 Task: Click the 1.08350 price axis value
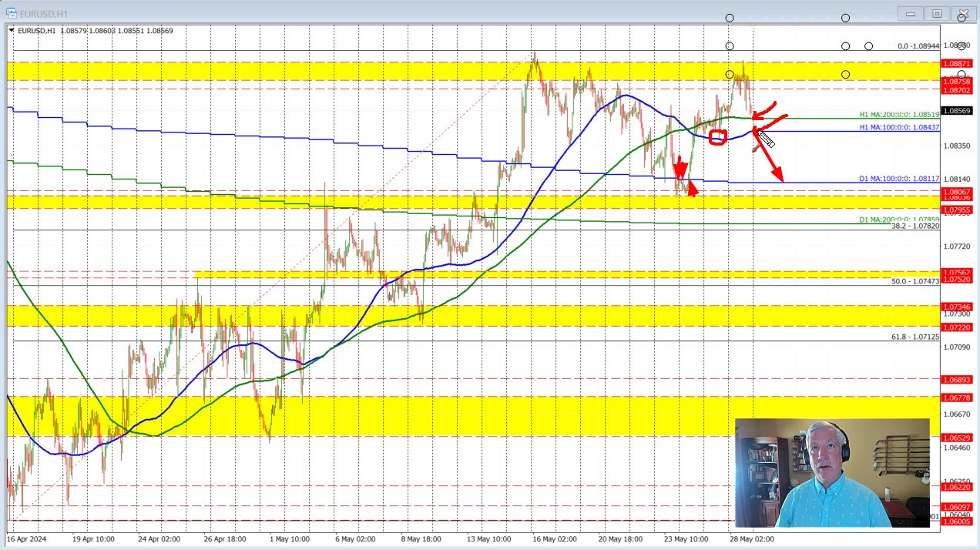click(956, 145)
